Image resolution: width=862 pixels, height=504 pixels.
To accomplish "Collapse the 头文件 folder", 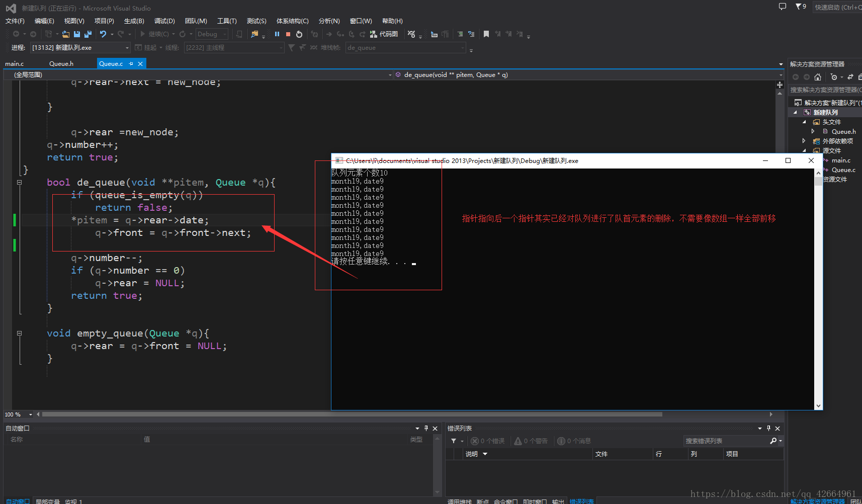I will click(804, 122).
